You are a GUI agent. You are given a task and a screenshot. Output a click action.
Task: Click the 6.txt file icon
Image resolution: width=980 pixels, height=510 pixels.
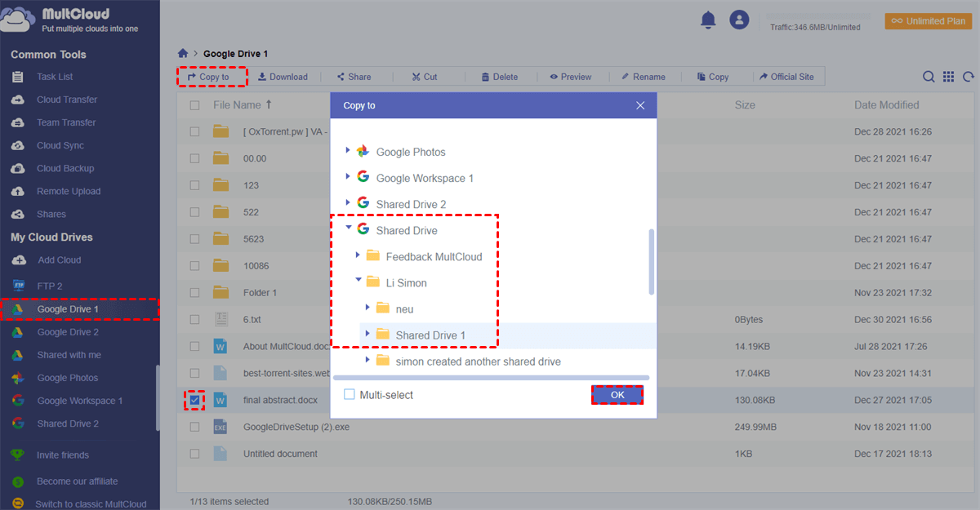pos(220,319)
